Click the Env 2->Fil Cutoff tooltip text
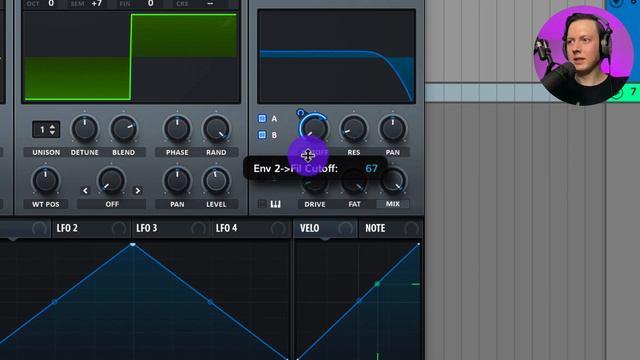 [296, 169]
